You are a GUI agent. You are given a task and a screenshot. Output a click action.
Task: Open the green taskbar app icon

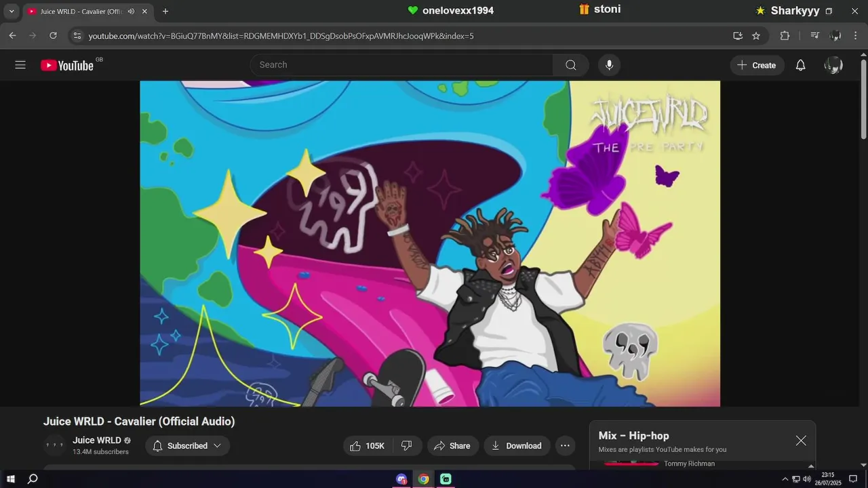[446, 479]
